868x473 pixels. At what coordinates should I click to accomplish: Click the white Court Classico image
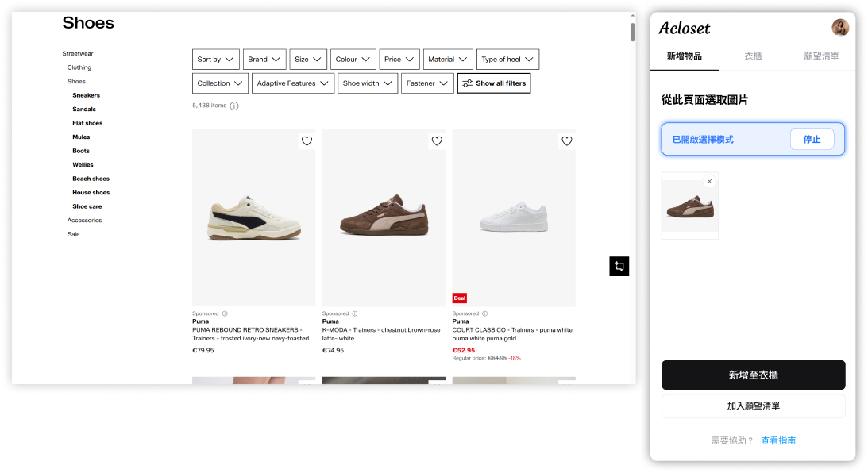pos(514,218)
